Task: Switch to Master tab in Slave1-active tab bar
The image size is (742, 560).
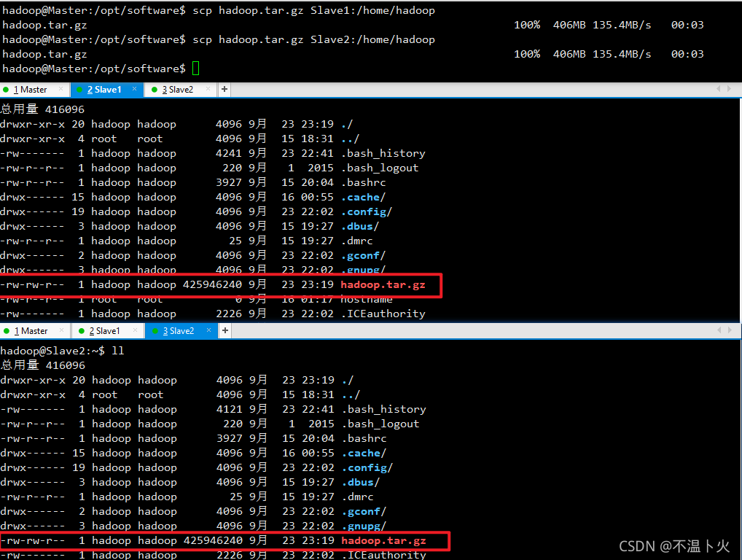Action: [31, 90]
